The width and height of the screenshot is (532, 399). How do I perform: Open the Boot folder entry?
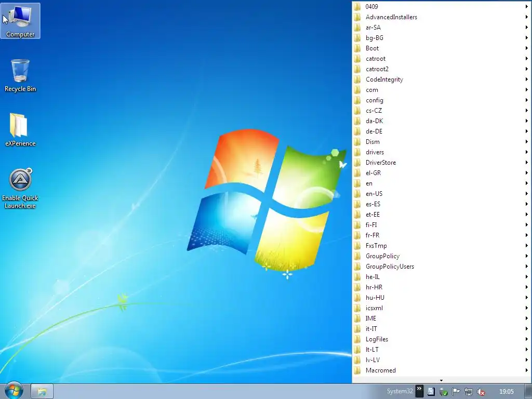point(442,48)
